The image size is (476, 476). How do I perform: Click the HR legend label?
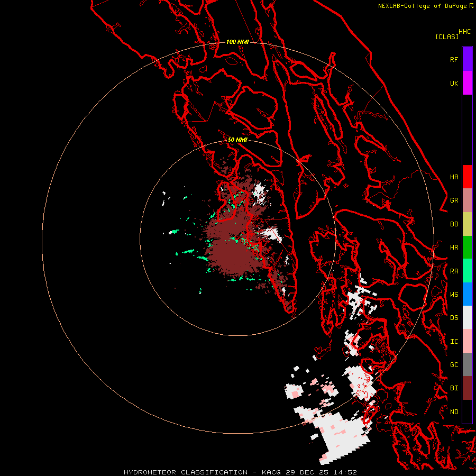[x=454, y=248]
